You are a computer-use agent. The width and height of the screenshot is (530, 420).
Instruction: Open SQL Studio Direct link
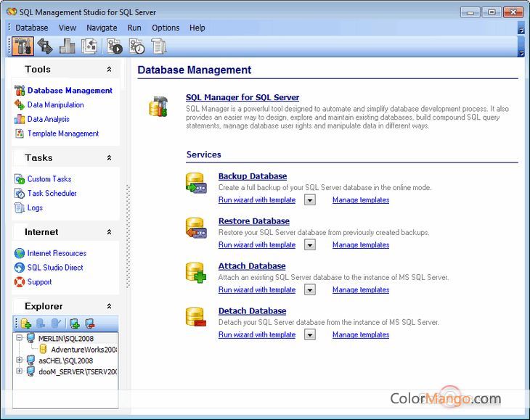coord(55,268)
